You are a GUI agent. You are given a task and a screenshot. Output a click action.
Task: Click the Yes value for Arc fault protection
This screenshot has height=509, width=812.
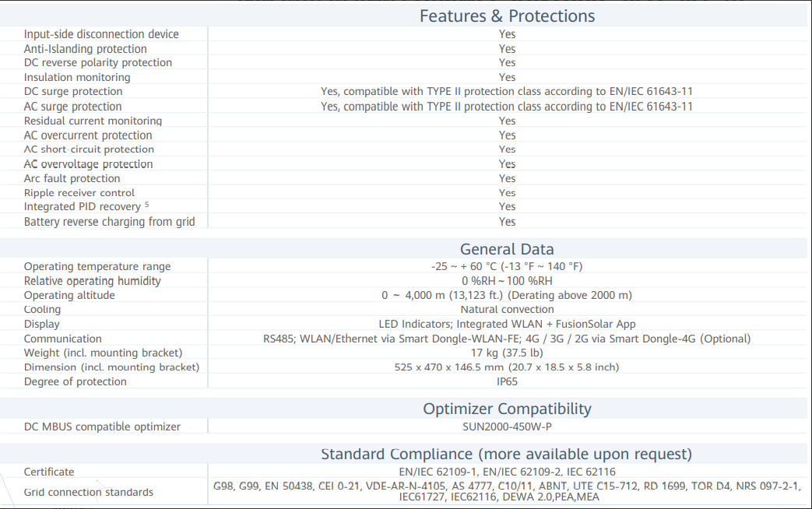[x=507, y=178]
